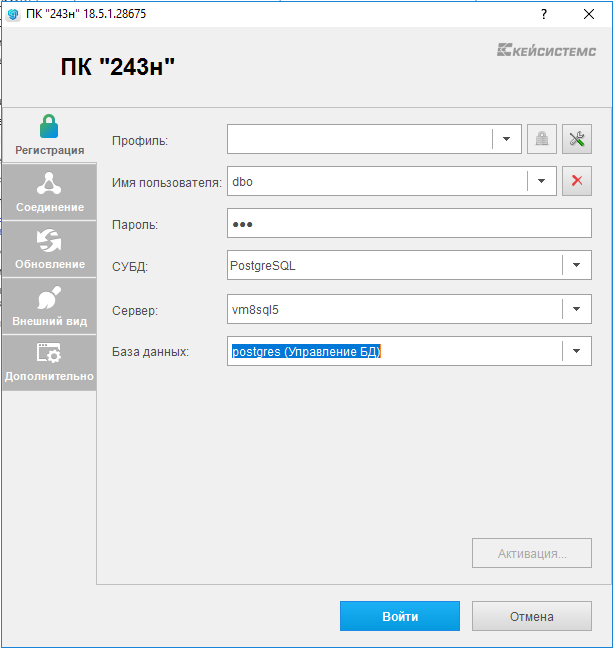Open the Обновление tab
The height and width of the screenshot is (648, 613).
click(49, 249)
